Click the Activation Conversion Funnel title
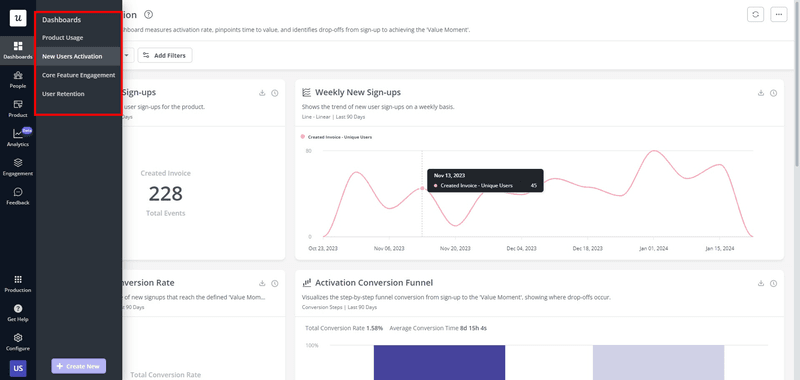 pos(374,283)
